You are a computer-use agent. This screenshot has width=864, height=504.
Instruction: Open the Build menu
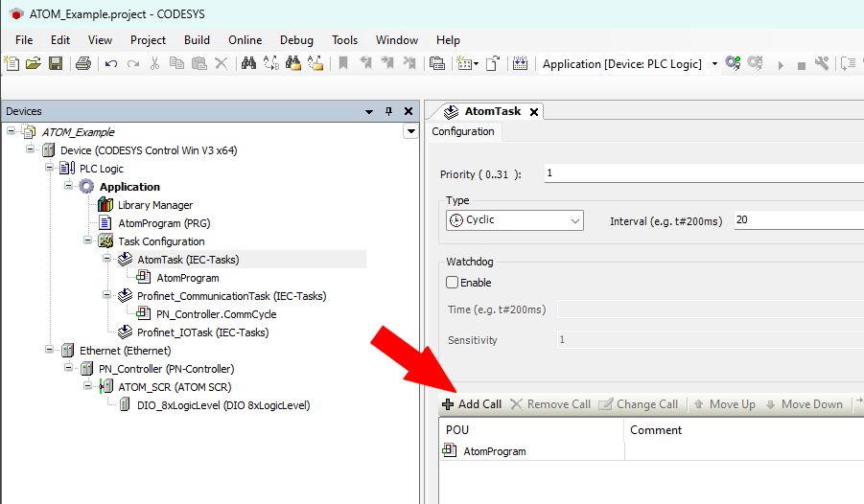tap(197, 40)
